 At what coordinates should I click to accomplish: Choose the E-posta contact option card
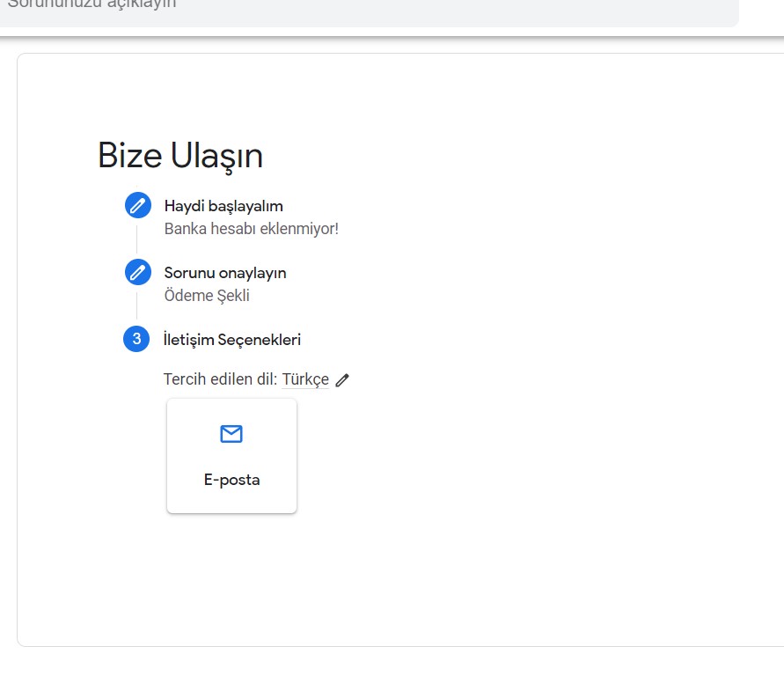(x=231, y=455)
